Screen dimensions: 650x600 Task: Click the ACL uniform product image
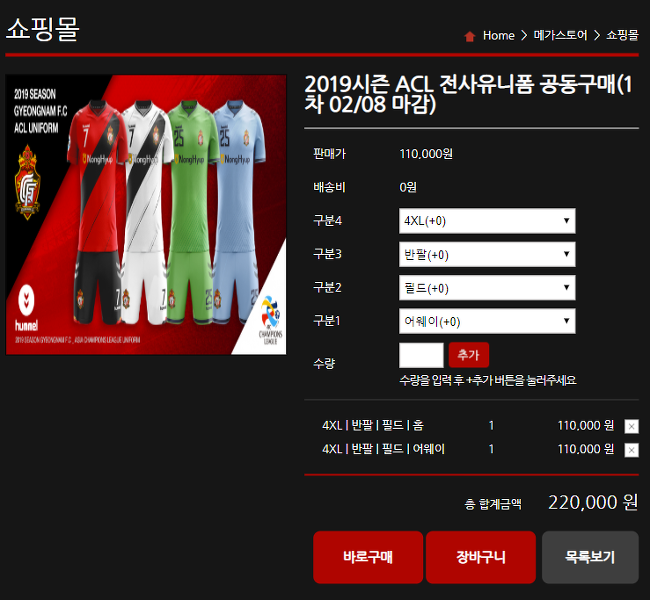tap(146, 215)
